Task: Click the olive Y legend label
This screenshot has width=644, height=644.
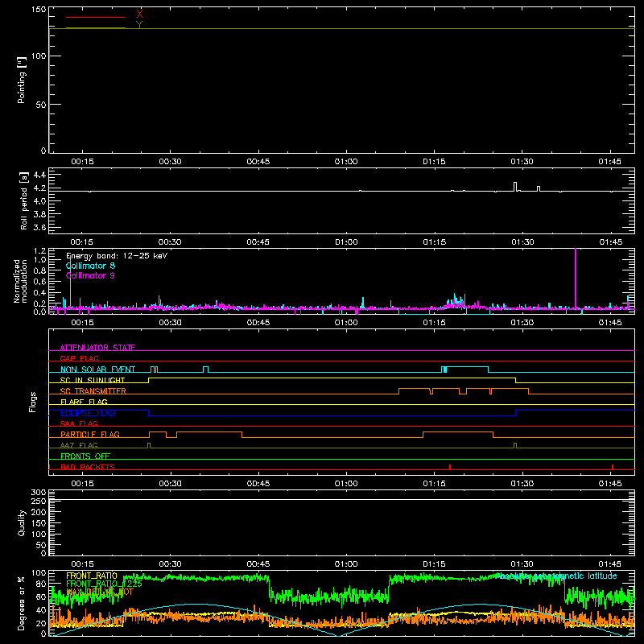Action: (139, 24)
